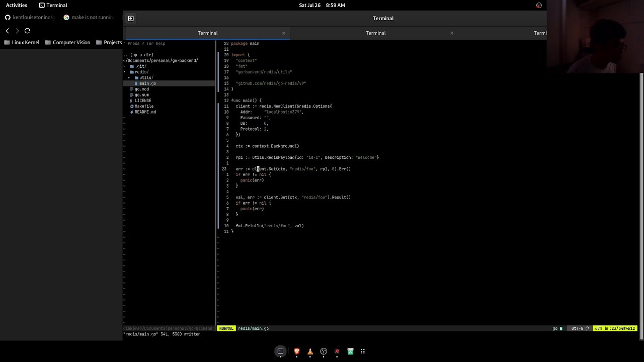The image size is (644, 362).
Task: Click the red tray indicator icon in top bar
Action: (539, 5)
